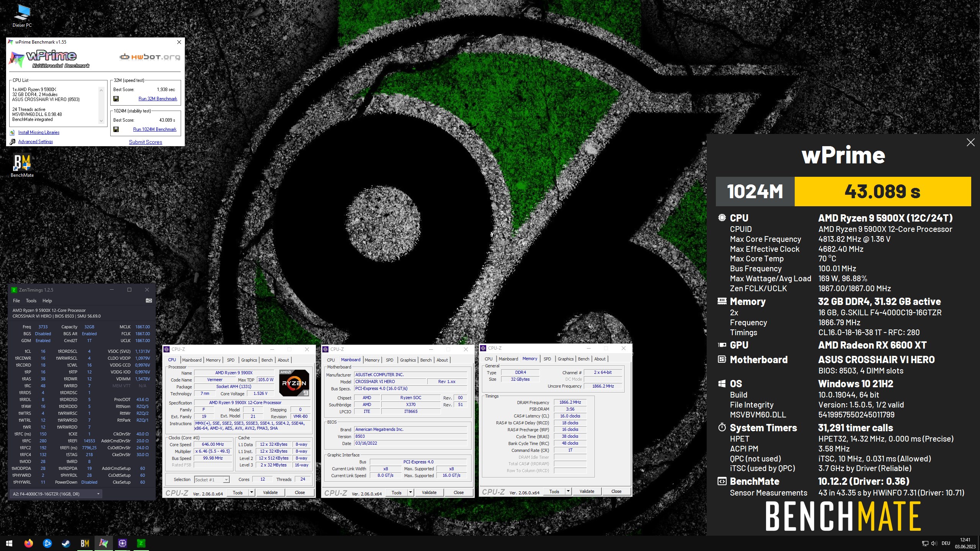Screen dimensions: 980x551
Task: Click Validate button in Memory CPU-Z window
Action: coord(587,491)
